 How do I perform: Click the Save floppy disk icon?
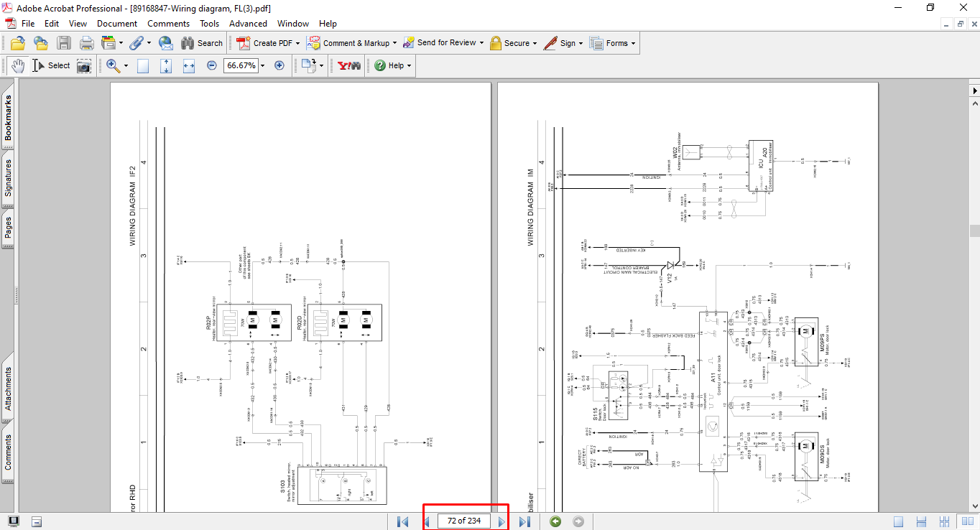[64, 43]
